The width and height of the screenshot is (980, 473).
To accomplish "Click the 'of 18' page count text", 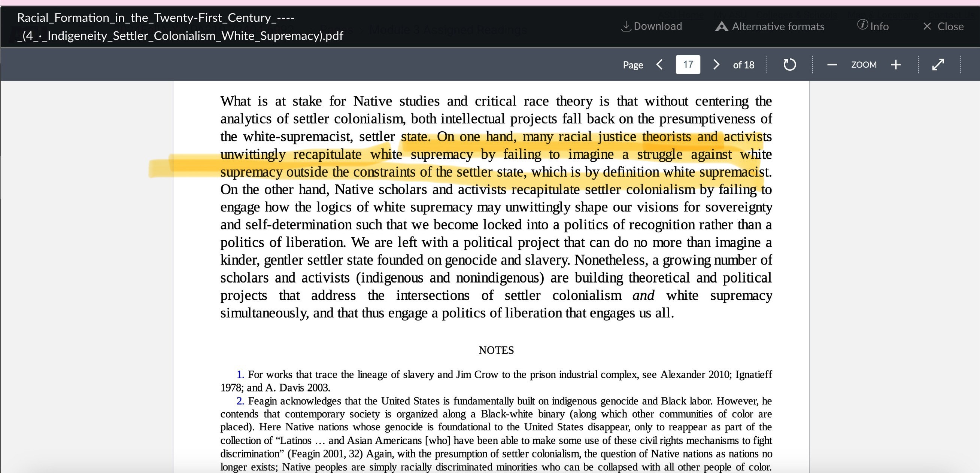I will click(743, 65).
